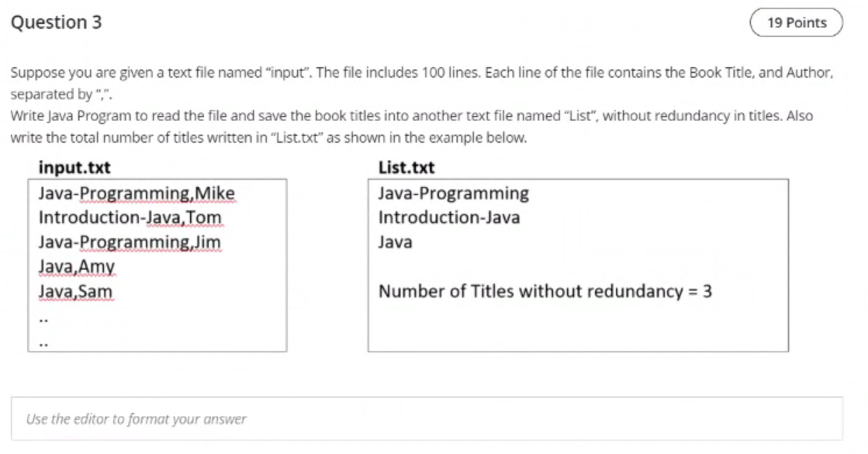Viewport: 868px width, 454px height.
Task: Click the answer editor text field
Action: point(427,419)
